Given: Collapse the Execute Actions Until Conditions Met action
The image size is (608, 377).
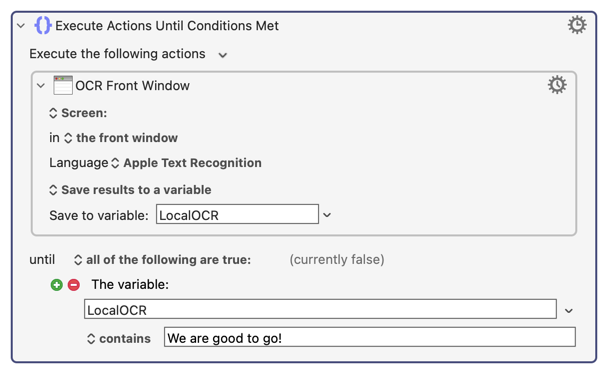Looking at the screenshot, I should click(21, 26).
